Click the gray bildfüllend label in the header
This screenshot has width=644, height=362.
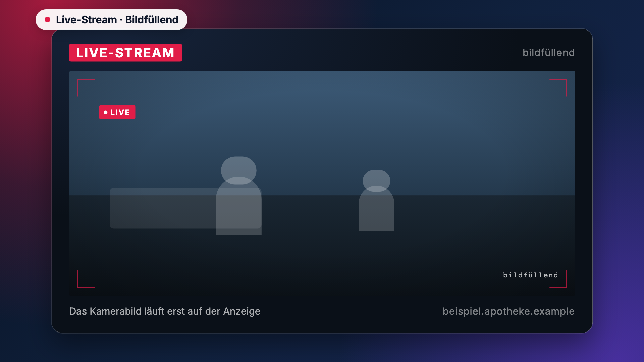point(548,53)
